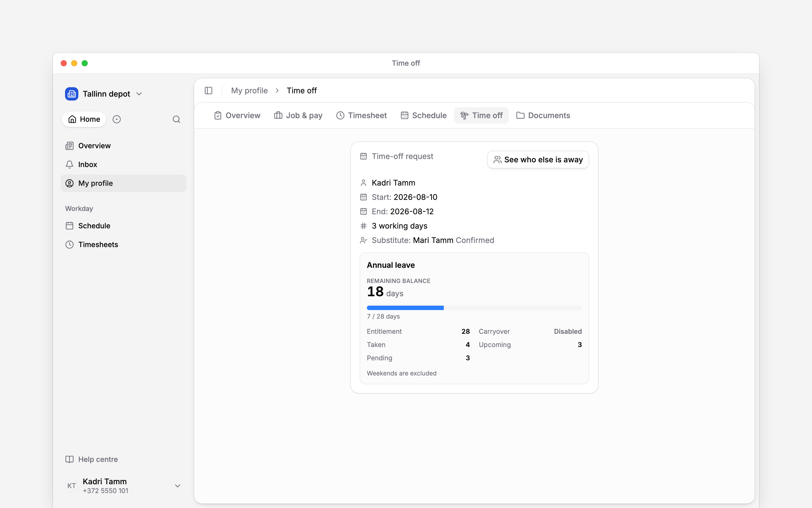
Task: Open Timesheets under Workday
Action: tap(124, 245)
